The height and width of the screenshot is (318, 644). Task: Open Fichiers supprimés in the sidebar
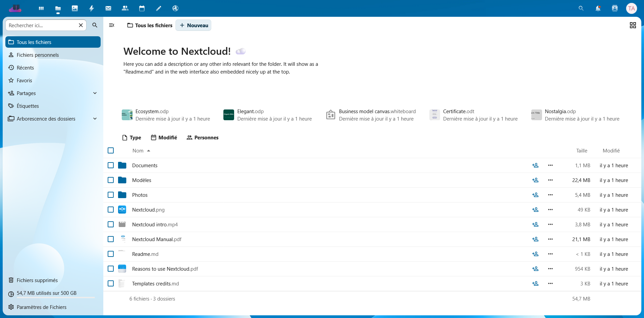tap(37, 280)
